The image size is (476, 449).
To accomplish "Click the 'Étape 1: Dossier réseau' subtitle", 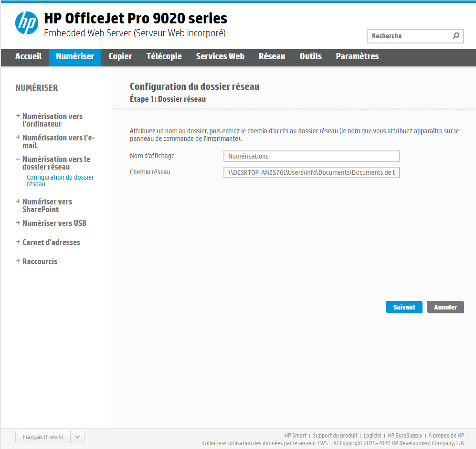I will coord(168,99).
